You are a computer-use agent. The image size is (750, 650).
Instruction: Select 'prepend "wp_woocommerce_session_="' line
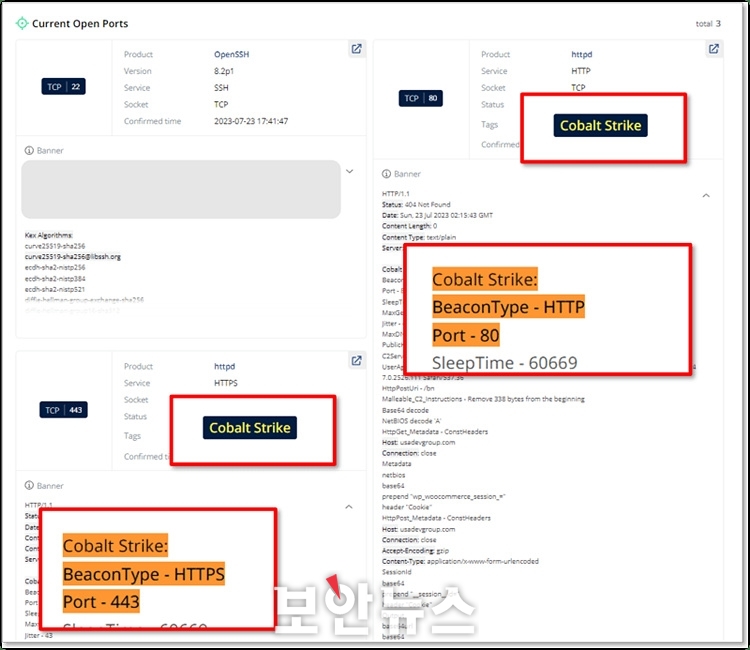click(444, 496)
